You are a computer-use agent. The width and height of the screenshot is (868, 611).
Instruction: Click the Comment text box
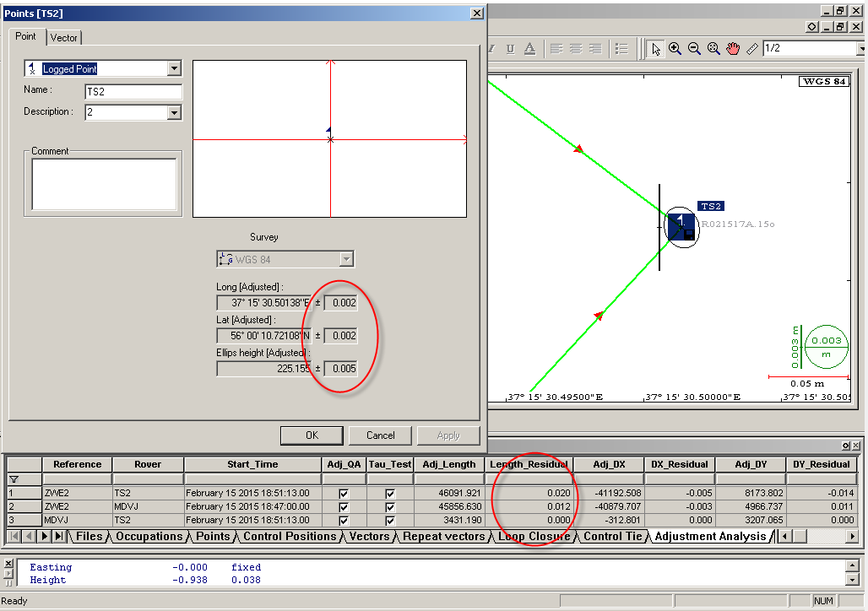coord(104,183)
